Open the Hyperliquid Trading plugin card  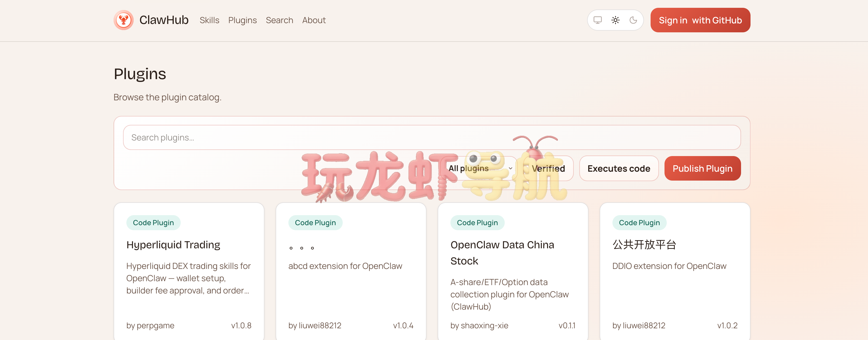point(189,271)
